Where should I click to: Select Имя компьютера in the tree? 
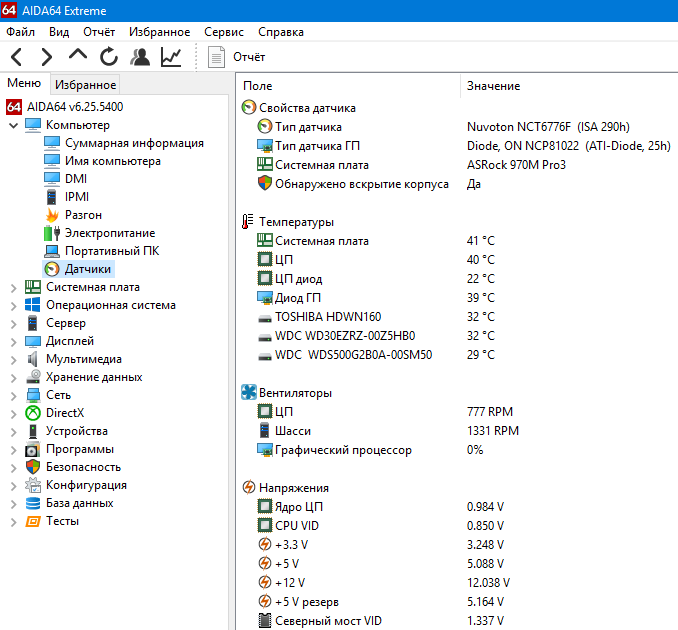[113, 161]
